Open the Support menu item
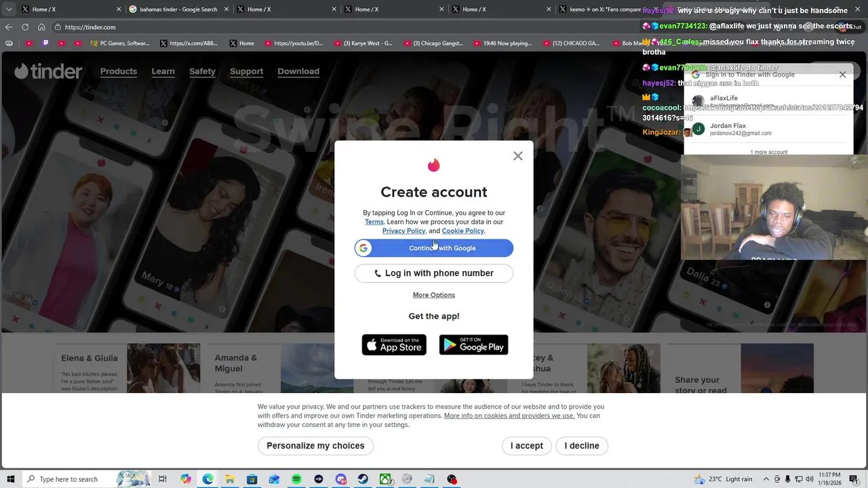The width and height of the screenshot is (868, 488). [x=246, y=71]
